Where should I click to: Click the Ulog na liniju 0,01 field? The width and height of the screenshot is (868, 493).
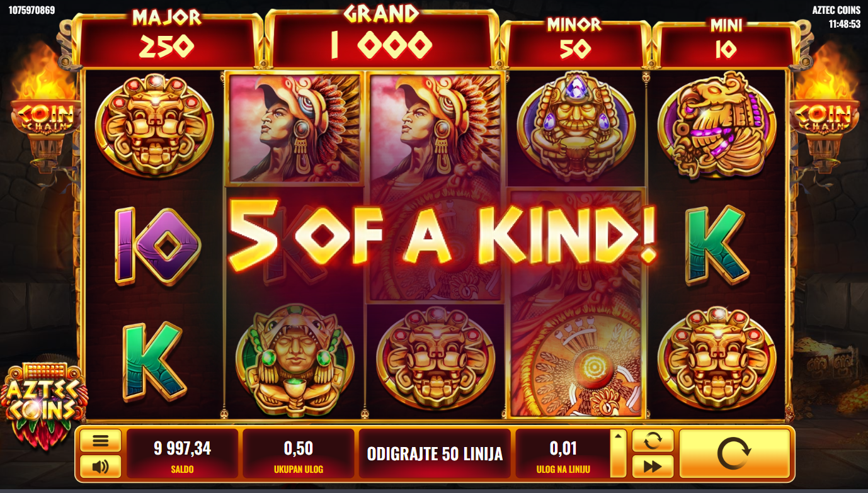[563, 453]
